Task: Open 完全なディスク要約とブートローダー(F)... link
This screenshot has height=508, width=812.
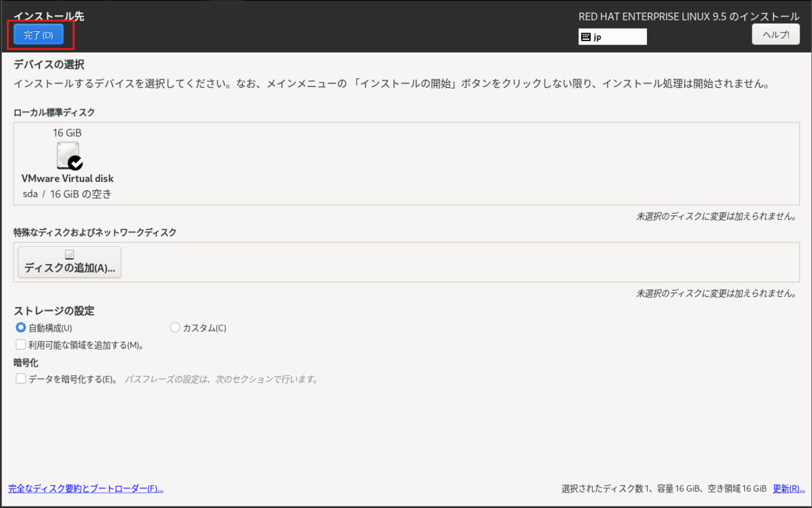Action: tap(86, 488)
